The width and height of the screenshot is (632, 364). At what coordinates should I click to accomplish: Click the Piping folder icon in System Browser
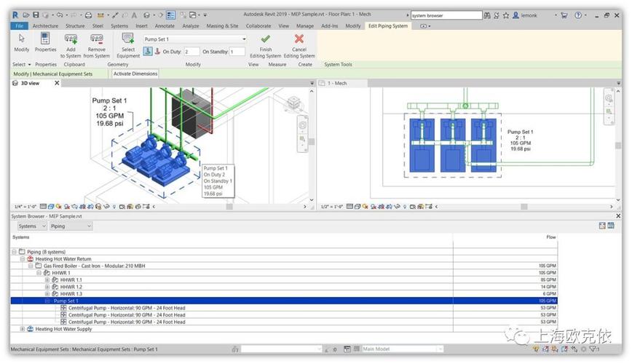[x=22, y=252]
